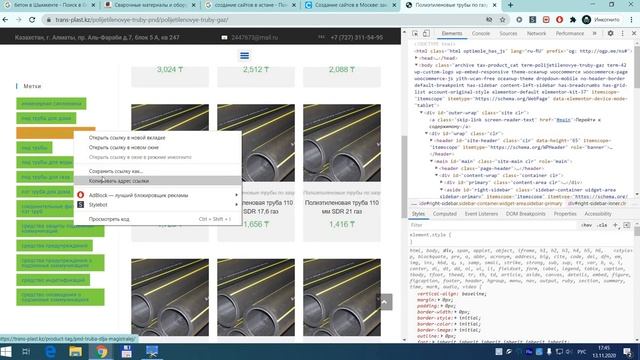Open a new browser tab
The height and width of the screenshot is (360, 640).
tap(510, 5)
